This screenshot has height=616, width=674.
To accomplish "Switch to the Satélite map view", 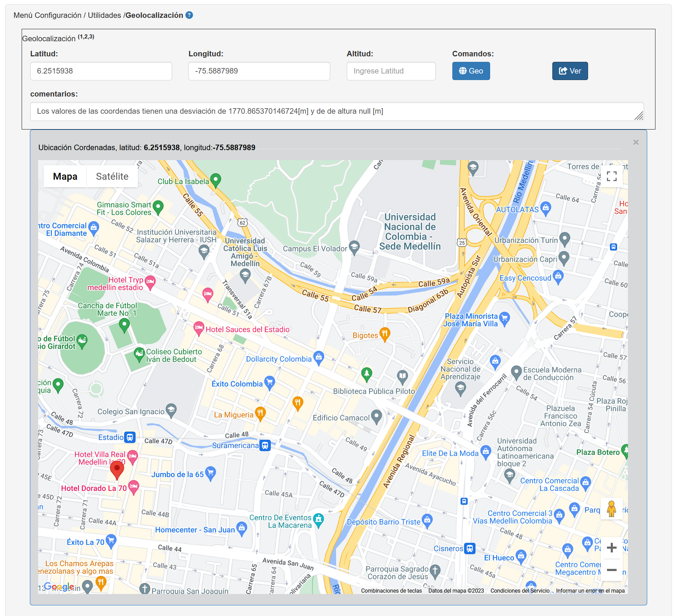I will pyautogui.click(x=112, y=176).
